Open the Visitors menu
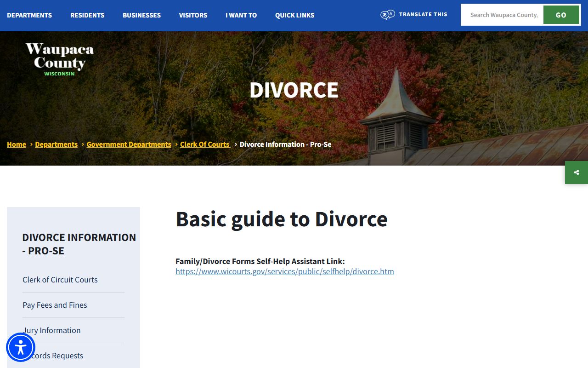Image resolution: width=588 pixels, height=368 pixels. click(193, 15)
